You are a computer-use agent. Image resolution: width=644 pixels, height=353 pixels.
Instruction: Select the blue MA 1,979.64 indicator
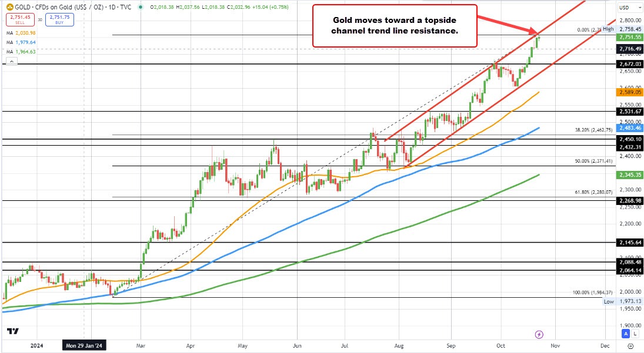click(22, 42)
